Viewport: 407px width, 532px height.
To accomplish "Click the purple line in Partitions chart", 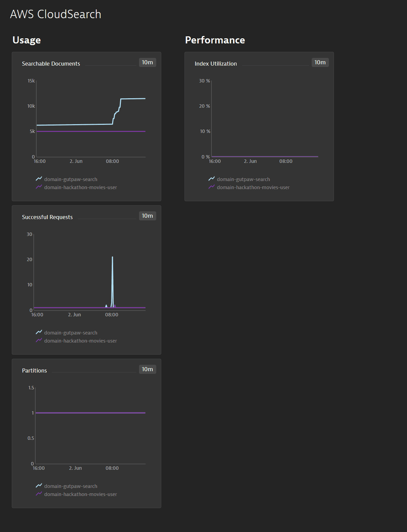I will tap(91, 413).
